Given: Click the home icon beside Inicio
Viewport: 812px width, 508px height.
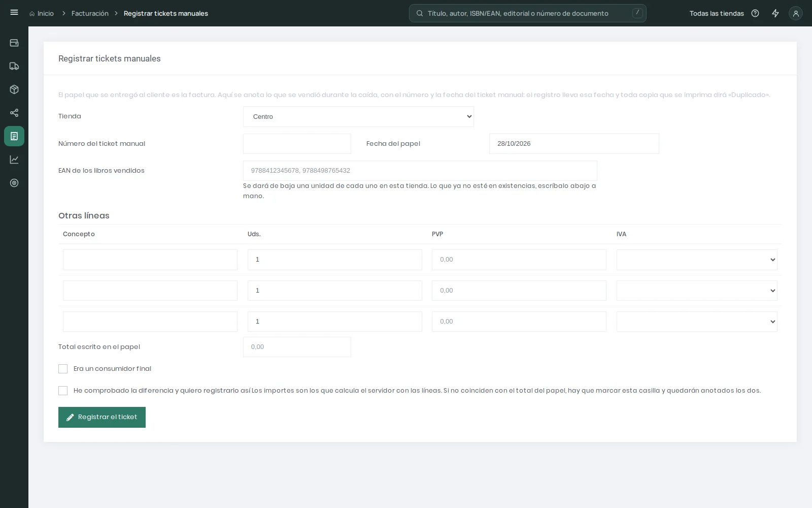Looking at the screenshot, I should point(32,14).
